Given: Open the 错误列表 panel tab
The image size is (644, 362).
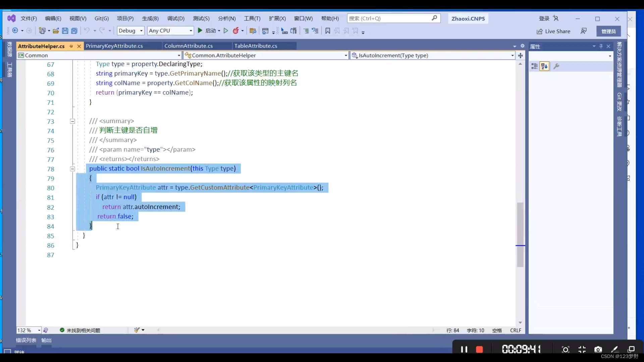Looking at the screenshot, I should pyautogui.click(x=26, y=340).
